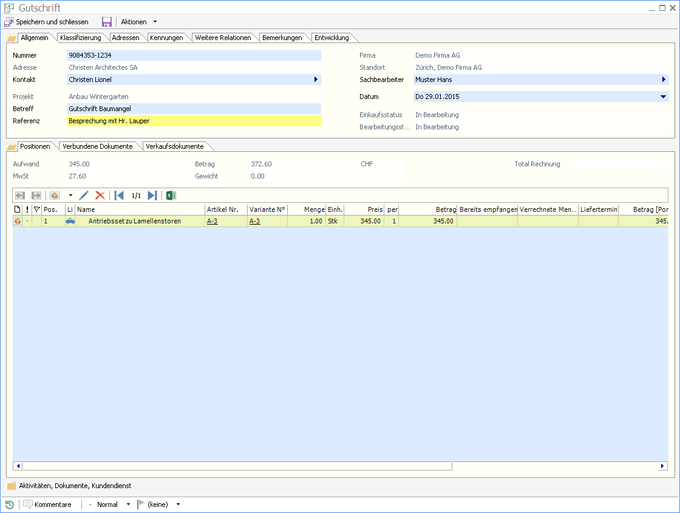Viewport: 680px width, 513px height.
Task: Open the Datum date picker dropdown
Action: (x=664, y=97)
